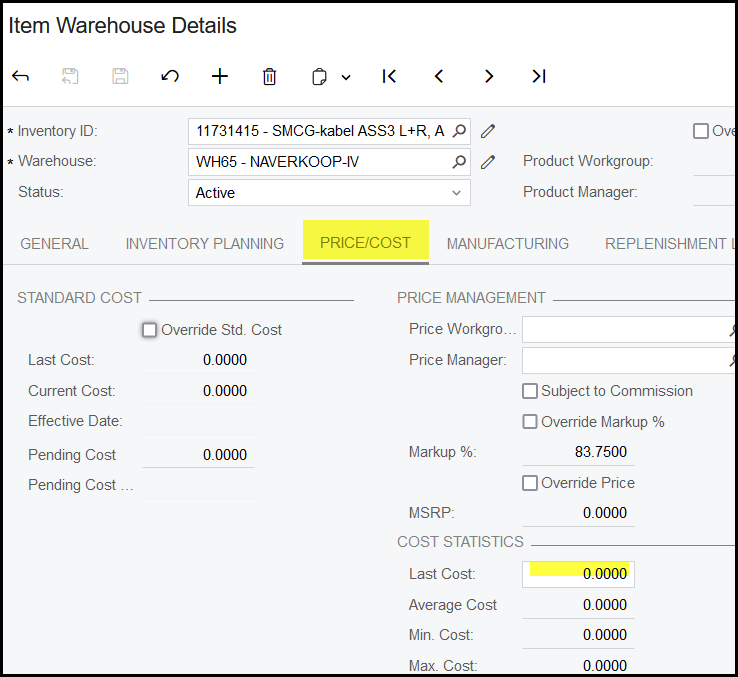Add a new record with plus icon
The width and height of the screenshot is (738, 677).
click(220, 77)
